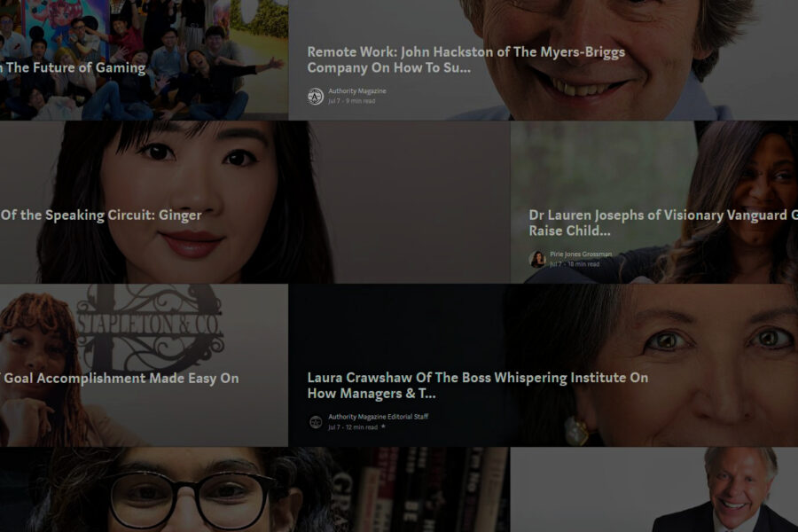Image resolution: width=798 pixels, height=532 pixels.
Task: Click the Authority Magazine author name under Remote Work
Action: (356, 91)
